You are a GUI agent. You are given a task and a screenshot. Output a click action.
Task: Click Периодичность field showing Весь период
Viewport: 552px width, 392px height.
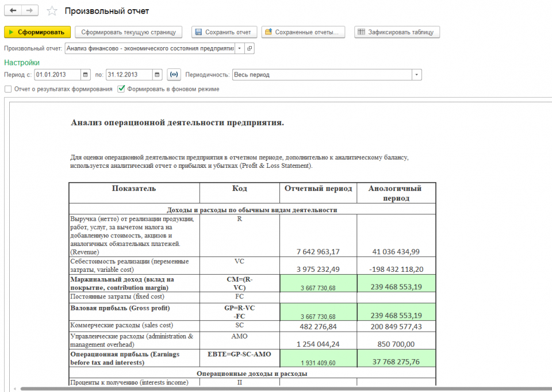322,75
